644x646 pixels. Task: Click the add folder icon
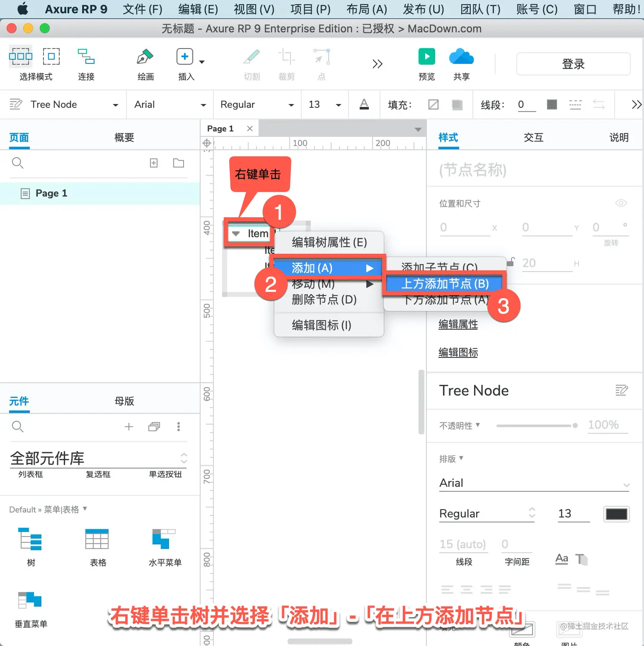coord(178,163)
